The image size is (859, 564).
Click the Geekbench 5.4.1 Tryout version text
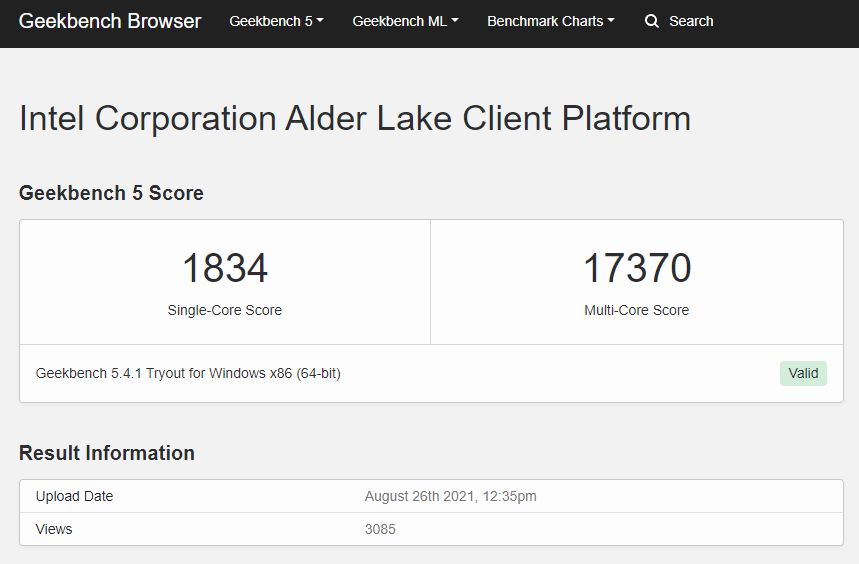click(188, 373)
